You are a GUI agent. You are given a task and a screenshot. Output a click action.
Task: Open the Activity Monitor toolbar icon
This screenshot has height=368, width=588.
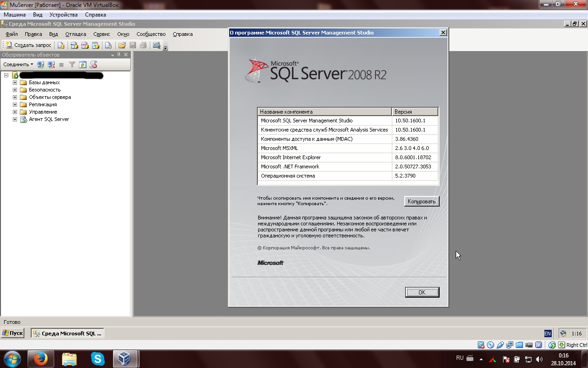157,45
